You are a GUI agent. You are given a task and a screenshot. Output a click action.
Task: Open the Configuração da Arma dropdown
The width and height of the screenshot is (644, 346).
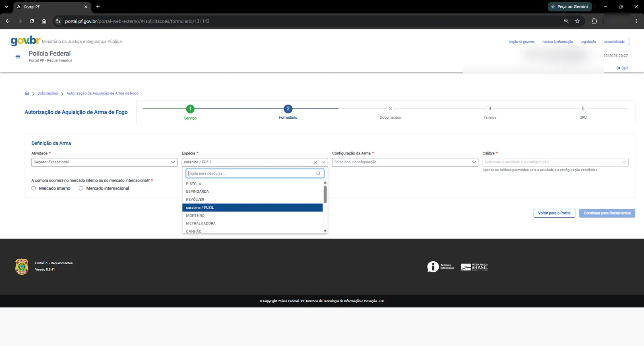[405, 162]
